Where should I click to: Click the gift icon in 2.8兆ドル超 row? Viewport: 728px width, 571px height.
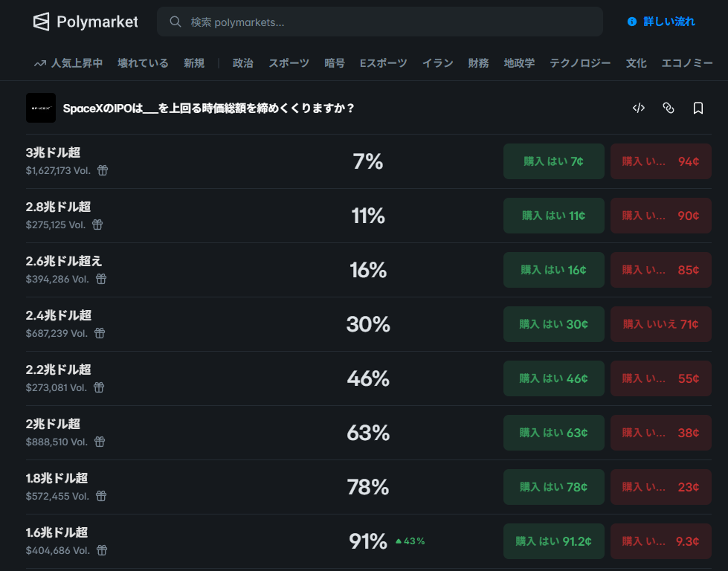tap(97, 225)
